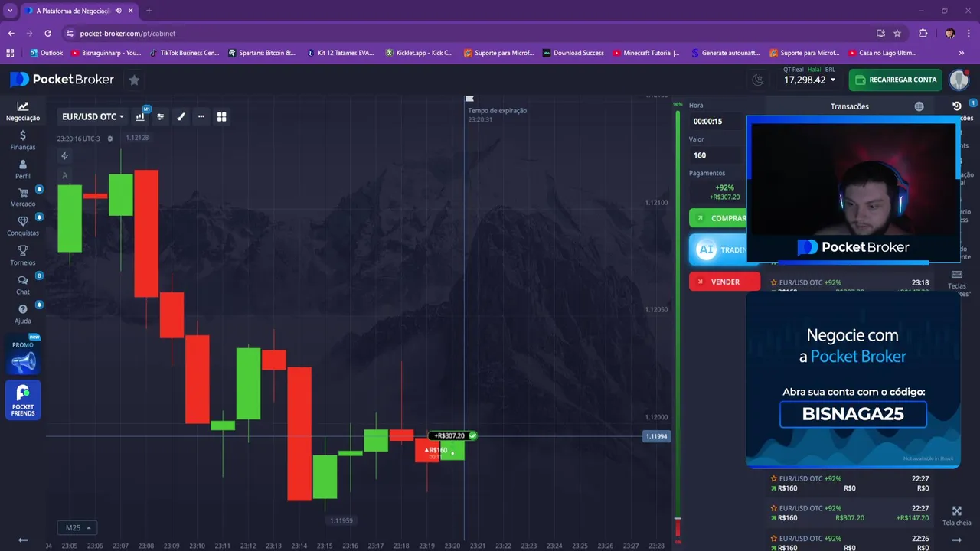Click the 1.11994 current price label
Viewport: 980px width, 551px height.
pyautogui.click(x=656, y=436)
